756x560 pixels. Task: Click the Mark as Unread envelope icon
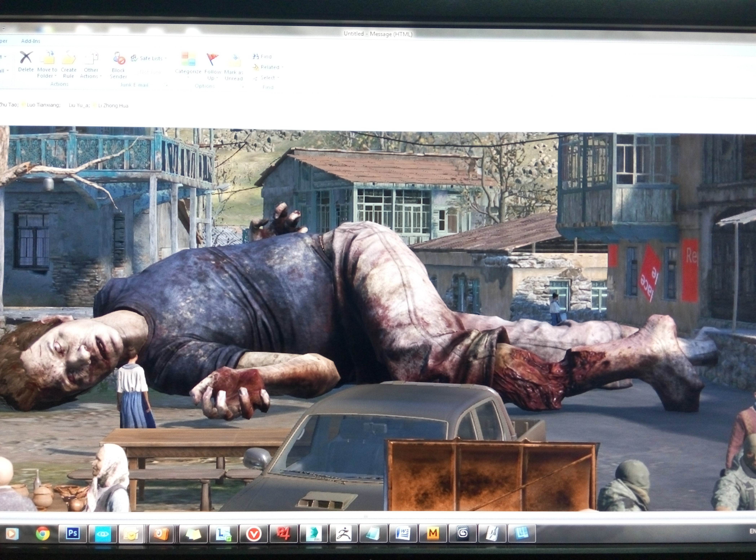tap(234, 60)
